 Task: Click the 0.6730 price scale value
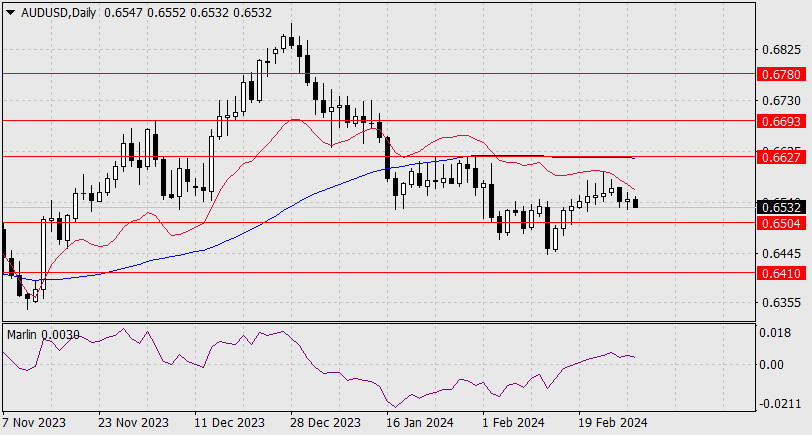(781, 100)
